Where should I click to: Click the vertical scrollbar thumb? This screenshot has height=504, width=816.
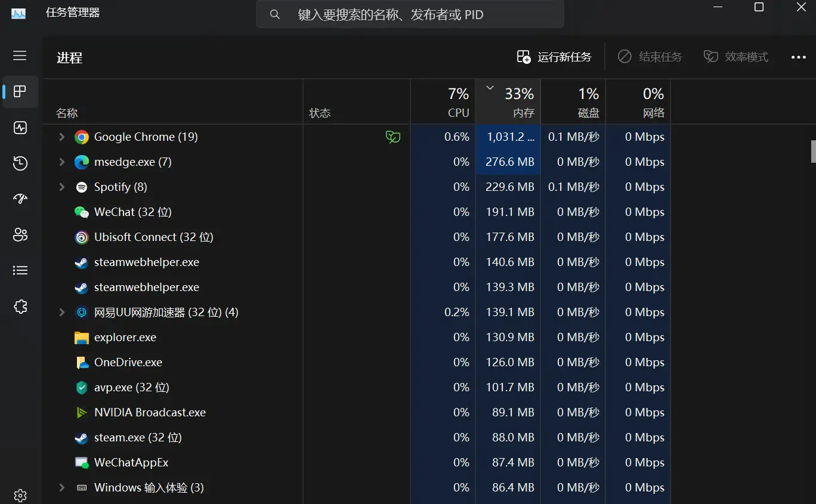point(812,151)
